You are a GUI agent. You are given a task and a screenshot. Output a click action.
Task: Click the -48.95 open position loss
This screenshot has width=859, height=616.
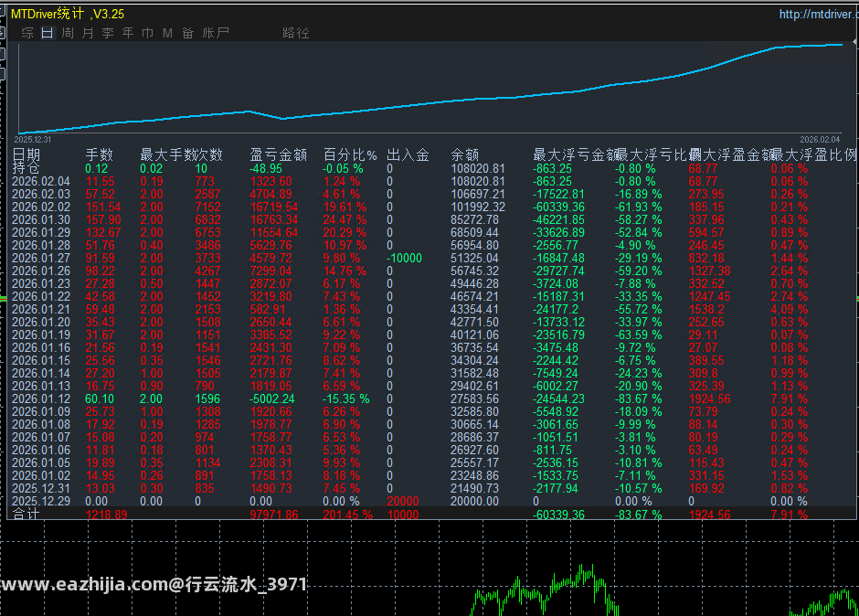(x=266, y=168)
